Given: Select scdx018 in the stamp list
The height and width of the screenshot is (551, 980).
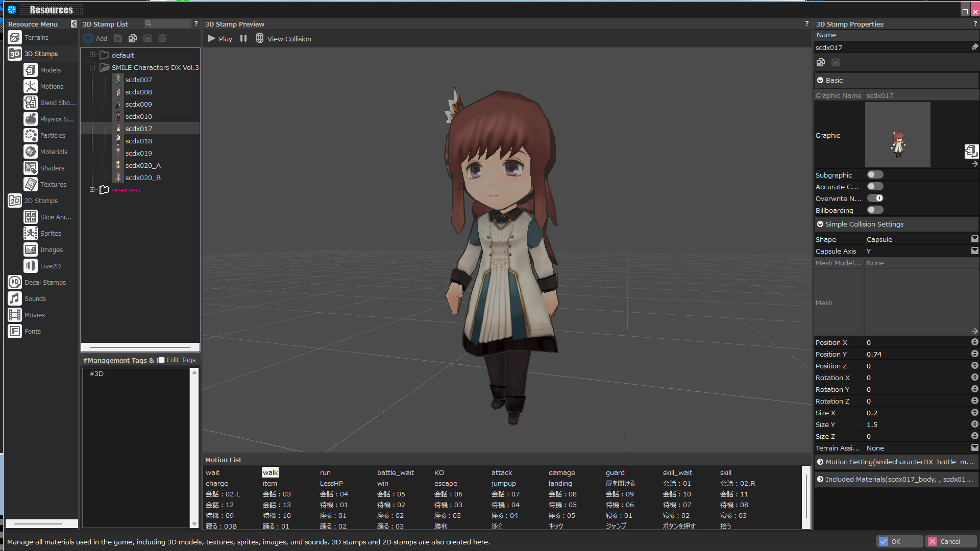Looking at the screenshot, I should 139,141.
